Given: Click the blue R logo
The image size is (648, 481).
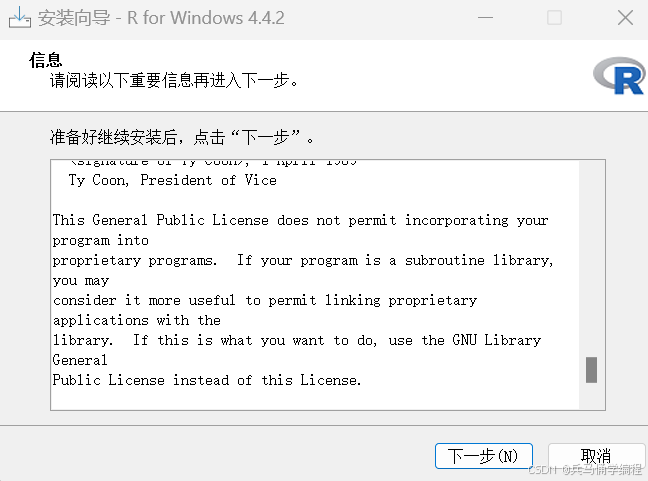Looking at the screenshot, I should pos(619,76).
